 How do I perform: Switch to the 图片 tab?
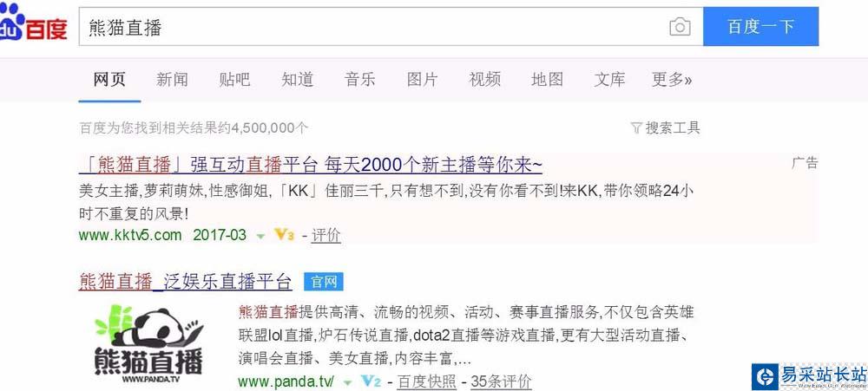[423, 80]
